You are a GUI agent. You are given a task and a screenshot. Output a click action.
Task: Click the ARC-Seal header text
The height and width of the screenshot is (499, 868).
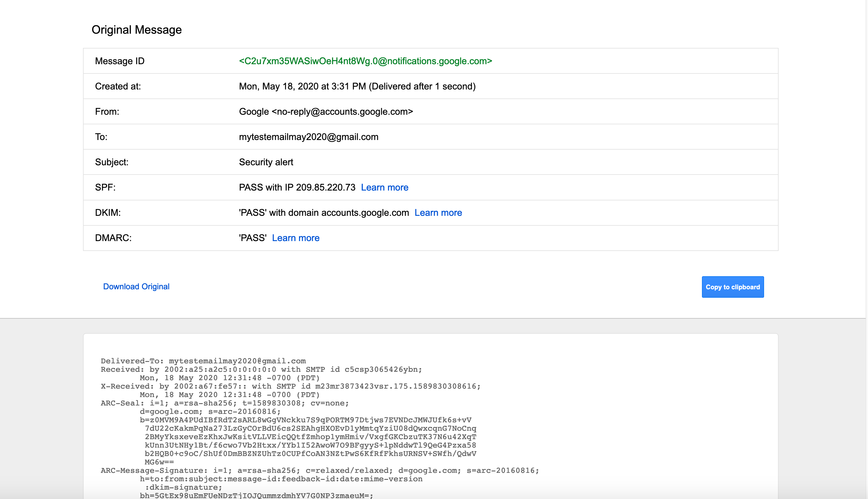(x=224, y=403)
